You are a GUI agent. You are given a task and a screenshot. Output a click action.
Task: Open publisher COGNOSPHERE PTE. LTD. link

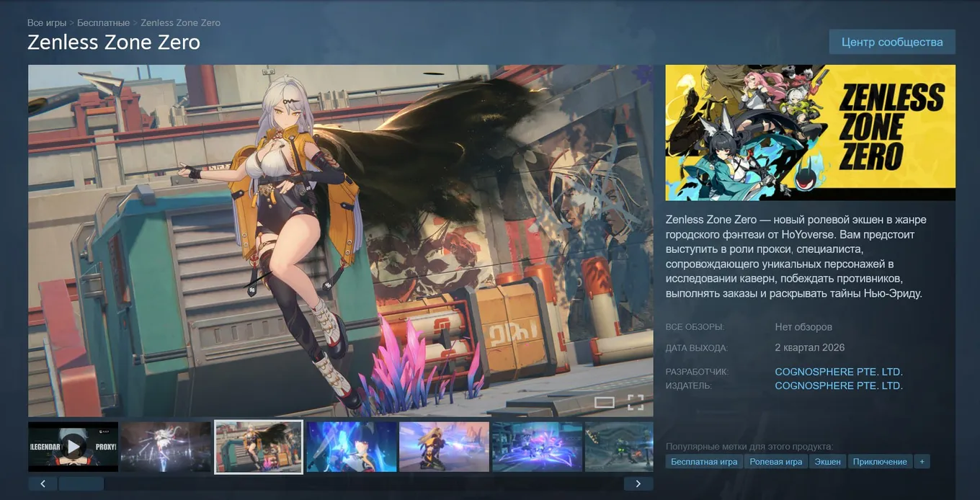(x=839, y=385)
